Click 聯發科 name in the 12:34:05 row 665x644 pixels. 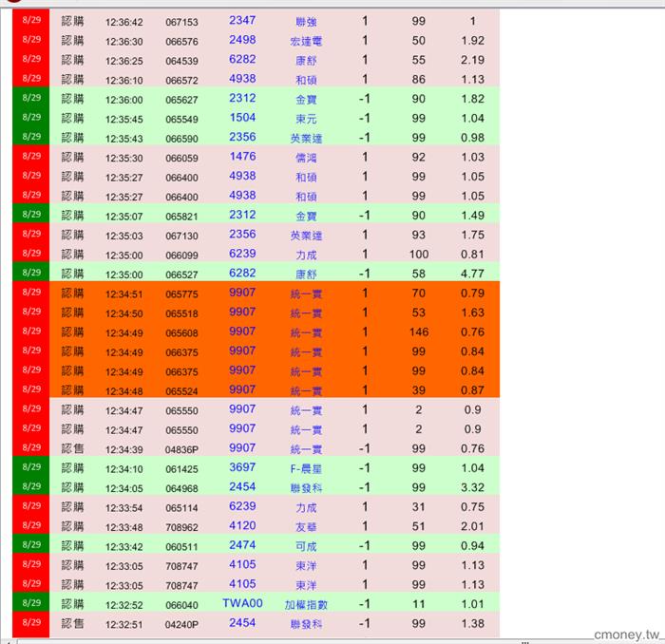click(x=306, y=488)
